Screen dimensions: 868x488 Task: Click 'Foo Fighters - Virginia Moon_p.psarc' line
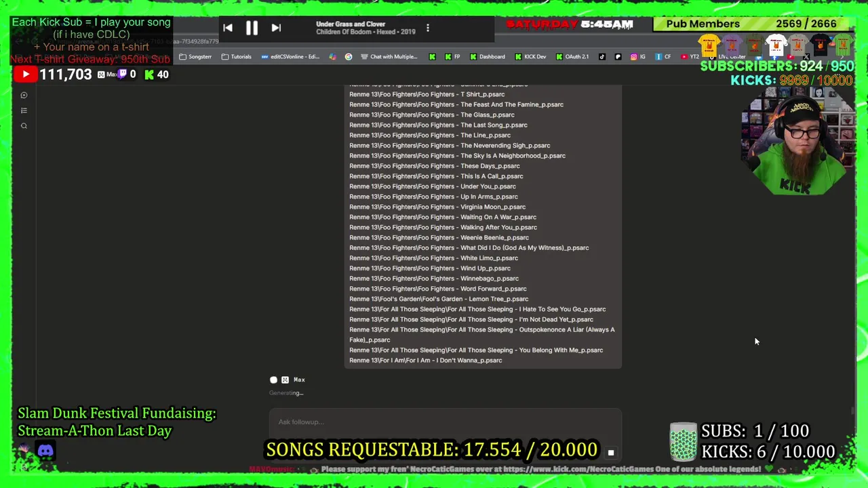(x=437, y=207)
